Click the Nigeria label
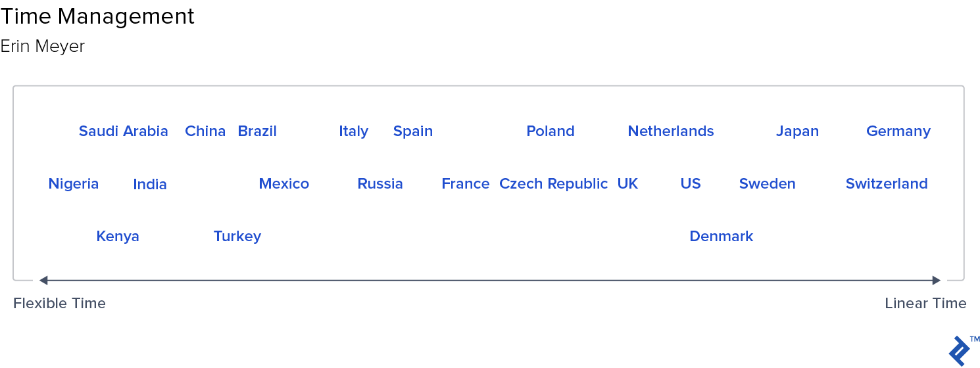Image resolution: width=980 pixels, height=368 pixels. [74, 184]
